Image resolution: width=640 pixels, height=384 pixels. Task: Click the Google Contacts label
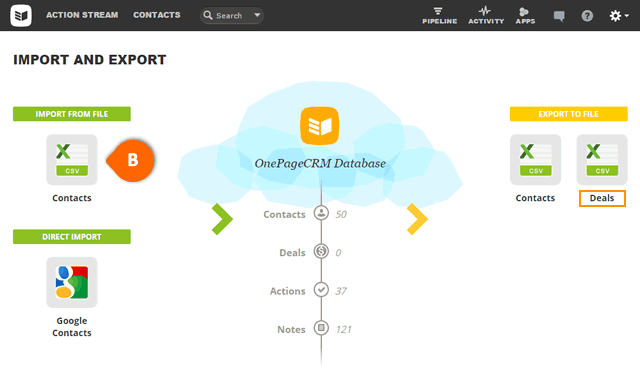[x=72, y=327]
